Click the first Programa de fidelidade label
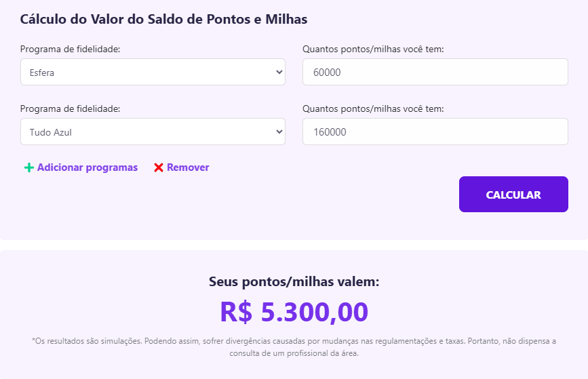588x379 pixels. 71,49
